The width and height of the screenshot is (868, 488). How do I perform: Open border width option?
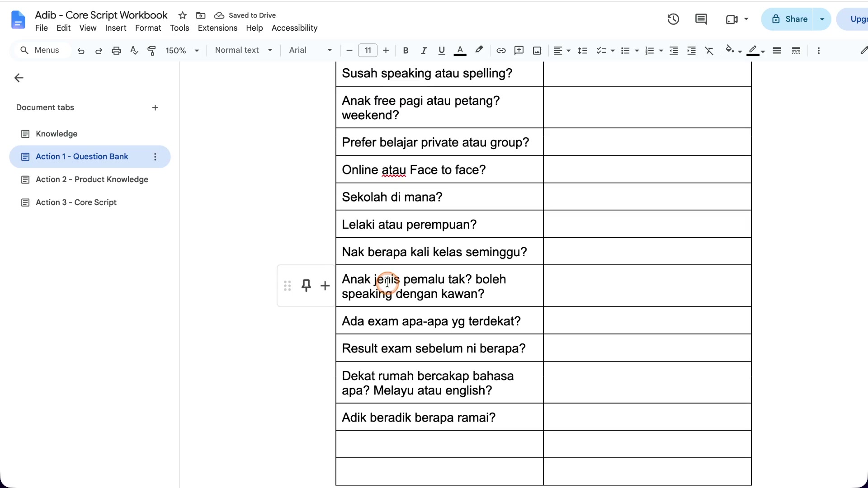777,51
